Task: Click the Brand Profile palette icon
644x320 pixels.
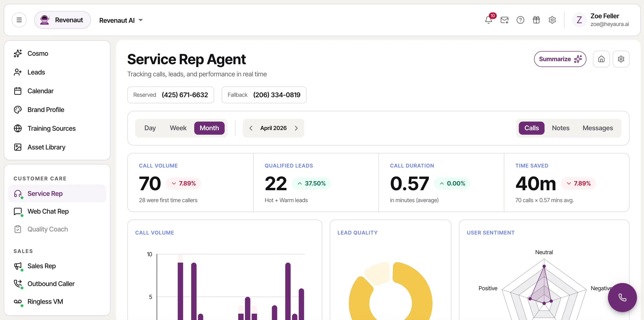Action: tap(18, 110)
